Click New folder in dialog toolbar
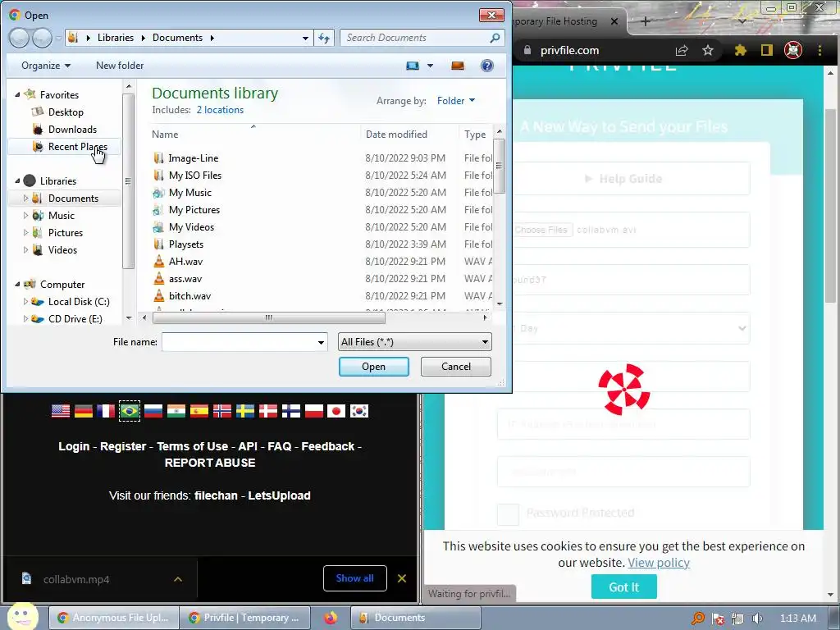The width and height of the screenshot is (840, 630). pos(120,66)
